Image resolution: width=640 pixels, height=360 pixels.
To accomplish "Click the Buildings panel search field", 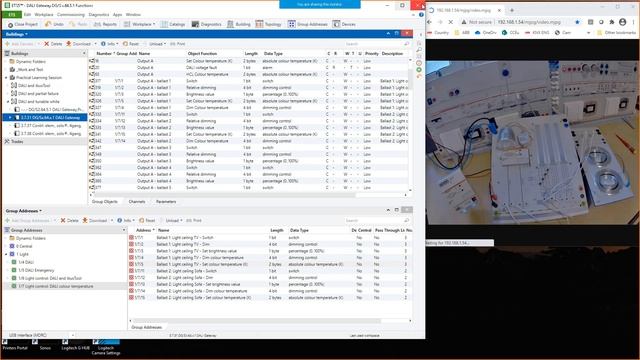I will (376, 44).
